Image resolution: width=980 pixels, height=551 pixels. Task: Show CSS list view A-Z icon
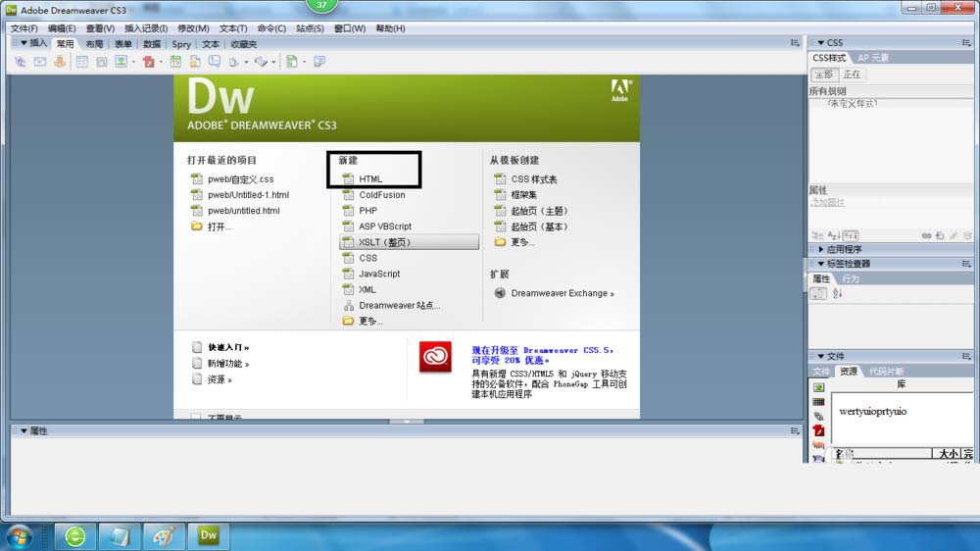tap(834, 235)
